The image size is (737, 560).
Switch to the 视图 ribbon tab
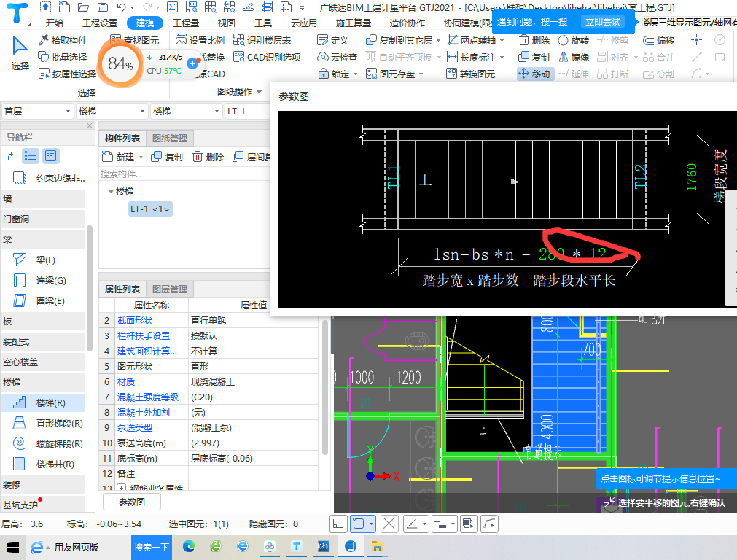click(x=226, y=23)
